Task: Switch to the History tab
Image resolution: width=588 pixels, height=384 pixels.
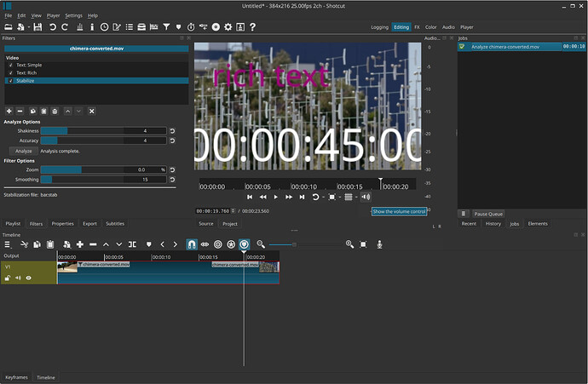Action: (493, 224)
